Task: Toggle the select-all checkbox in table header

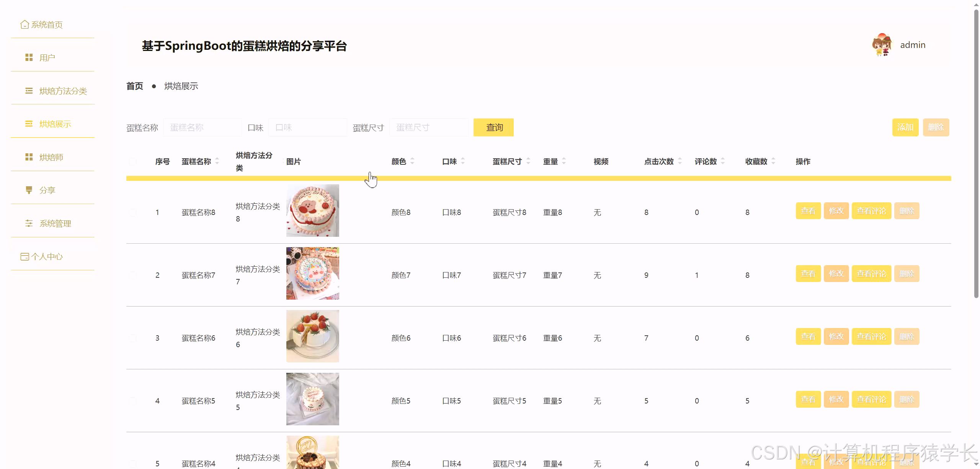Action: coord(133,162)
